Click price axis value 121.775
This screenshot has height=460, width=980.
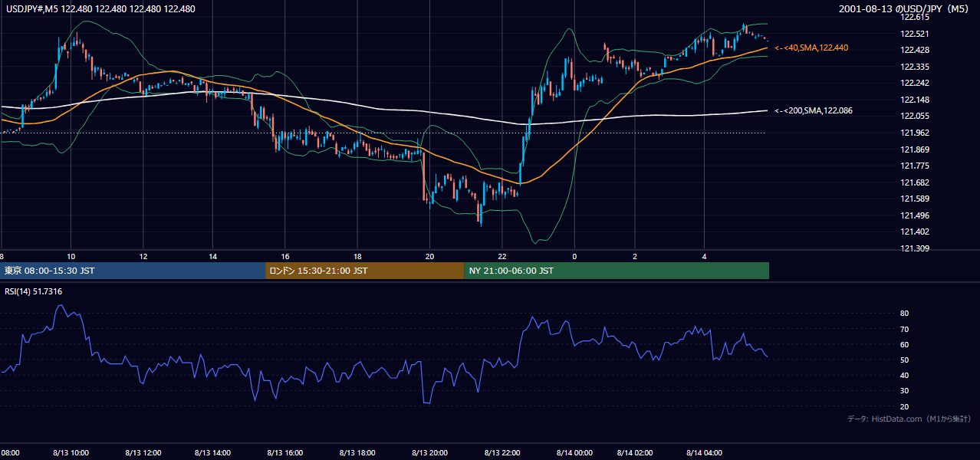pyautogui.click(x=916, y=166)
